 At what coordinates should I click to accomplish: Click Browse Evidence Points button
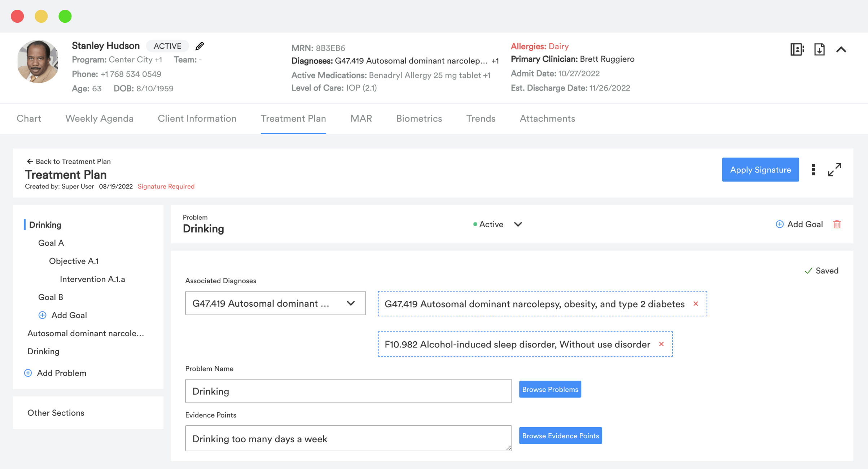[560, 436]
